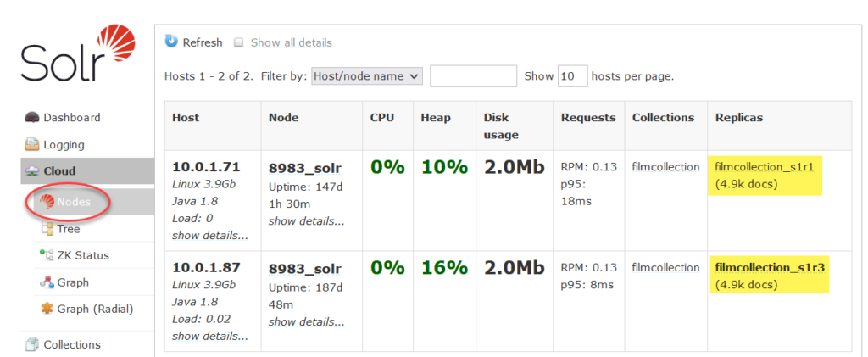Viewport: 868px width, 357px height.
Task: Open the Collections icon in sidebar
Action: point(33,344)
